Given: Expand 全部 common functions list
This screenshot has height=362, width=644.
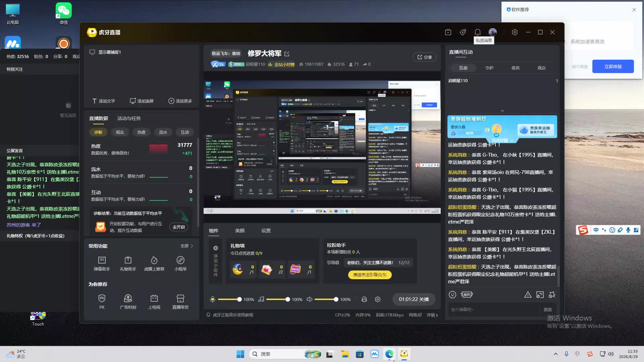Looking at the screenshot, I should pos(187,246).
